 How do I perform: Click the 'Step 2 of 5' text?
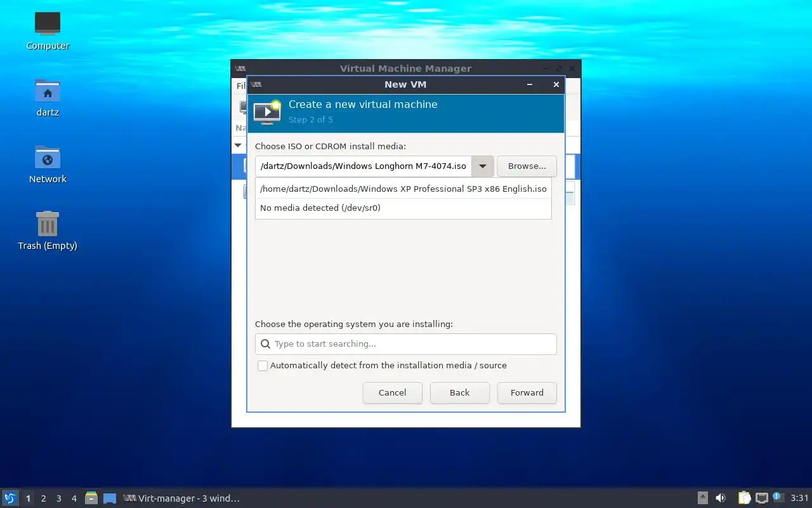click(311, 120)
